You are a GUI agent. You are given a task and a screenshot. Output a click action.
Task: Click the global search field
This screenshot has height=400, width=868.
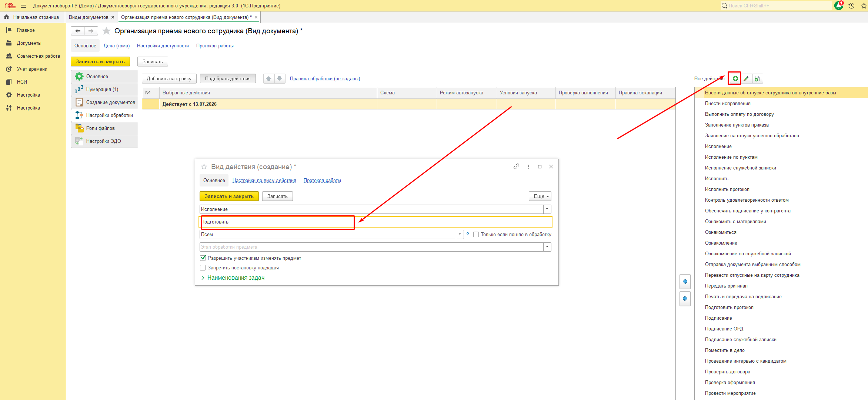coord(776,6)
